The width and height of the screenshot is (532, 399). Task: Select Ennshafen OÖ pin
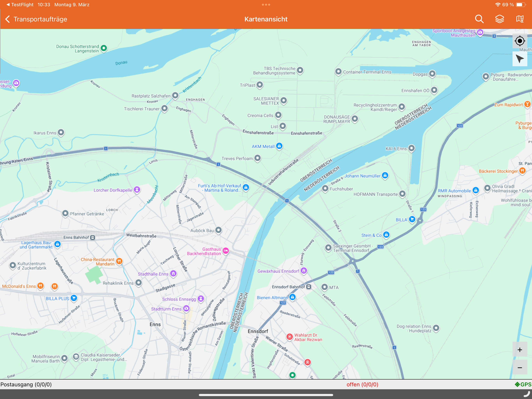pyautogui.click(x=434, y=90)
